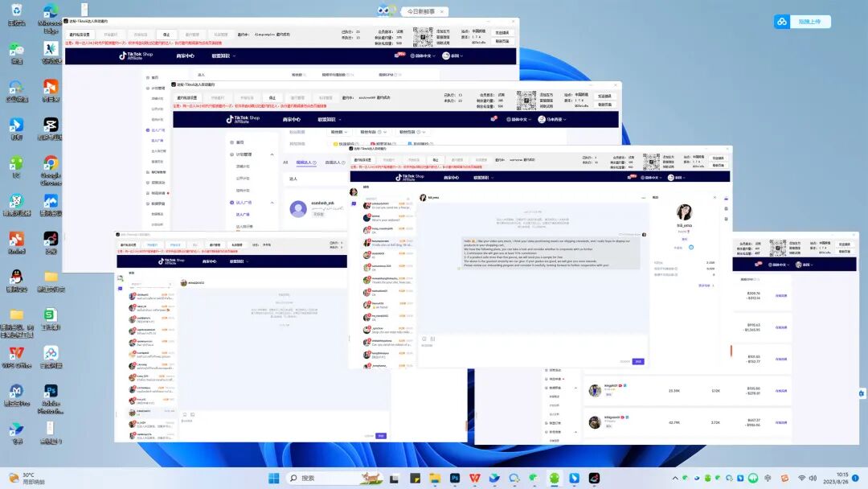The image size is (868, 489).
Task: Click the send button in bottom-left window
Action: click(381, 437)
